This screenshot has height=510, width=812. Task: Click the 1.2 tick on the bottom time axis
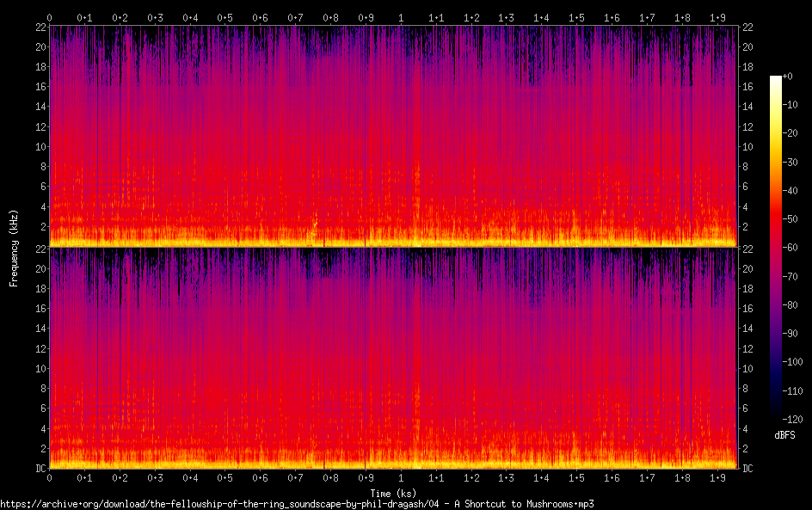471,477
